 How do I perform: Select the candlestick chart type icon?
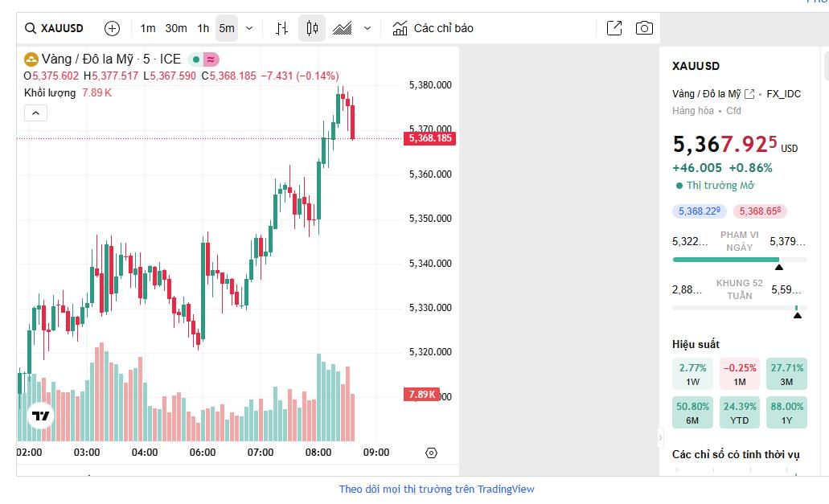point(312,28)
